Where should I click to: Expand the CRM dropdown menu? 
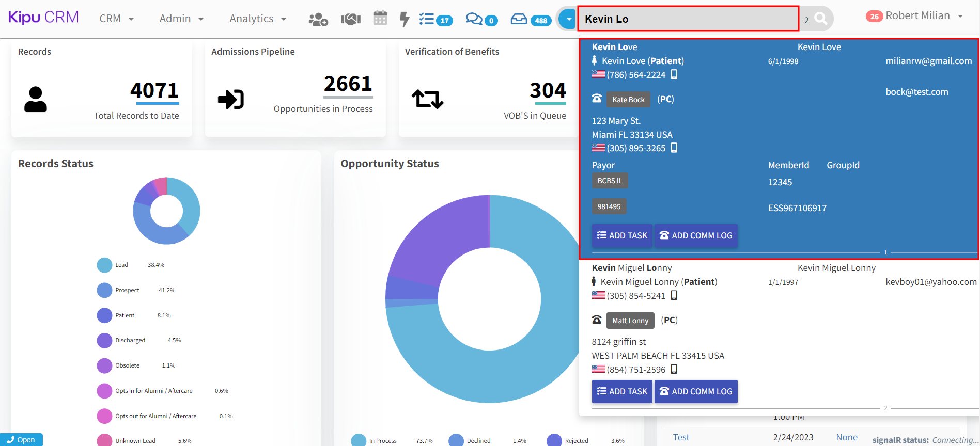click(x=116, y=19)
